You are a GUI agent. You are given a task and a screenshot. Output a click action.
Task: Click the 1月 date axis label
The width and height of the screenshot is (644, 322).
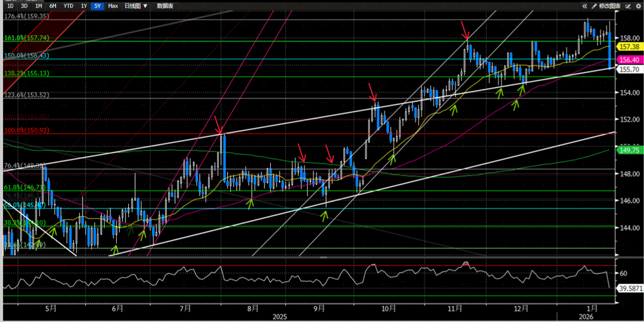(x=592, y=307)
